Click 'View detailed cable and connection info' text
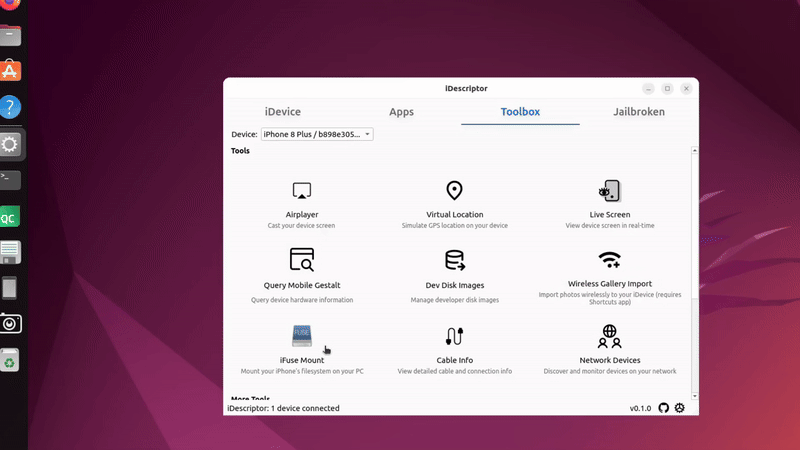Image resolution: width=800 pixels, height=450 pixels. 455,371
